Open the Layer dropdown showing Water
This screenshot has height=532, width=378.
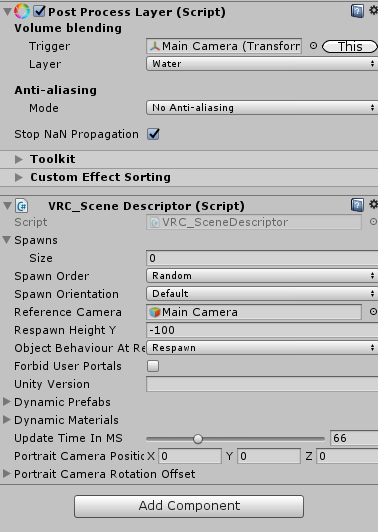pyautogui.click(x=262, y=64)
